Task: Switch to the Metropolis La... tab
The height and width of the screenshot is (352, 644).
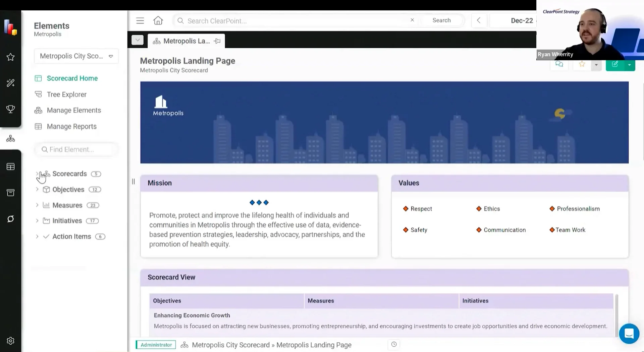Action: [186, 41]
